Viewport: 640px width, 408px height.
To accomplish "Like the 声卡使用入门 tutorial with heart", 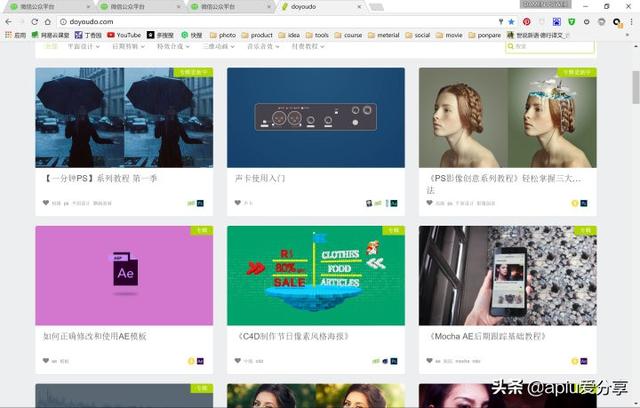I will (238, 203).
